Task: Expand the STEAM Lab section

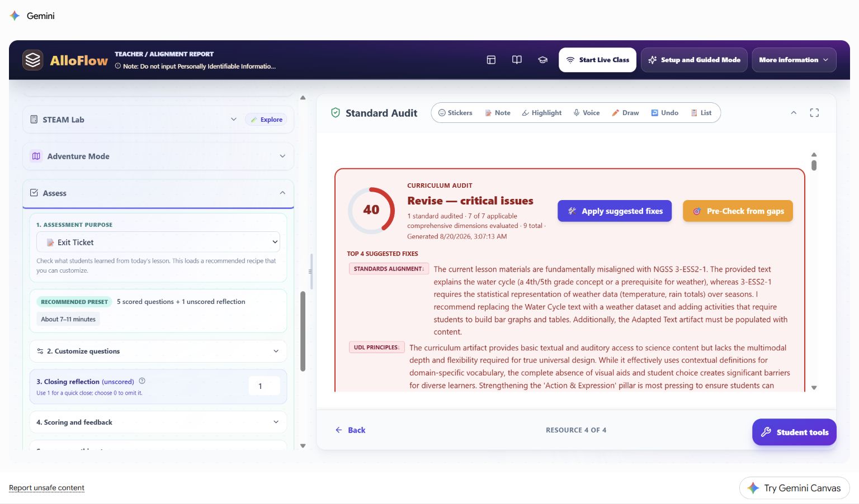Action: coord(234,120)
